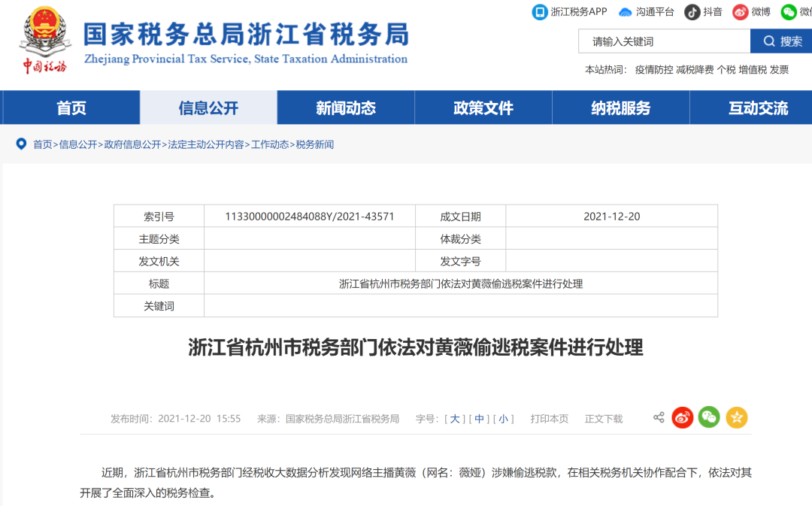Open the 浙江税务APP icon
Screen dimensions: 812x506
point(539,12)
